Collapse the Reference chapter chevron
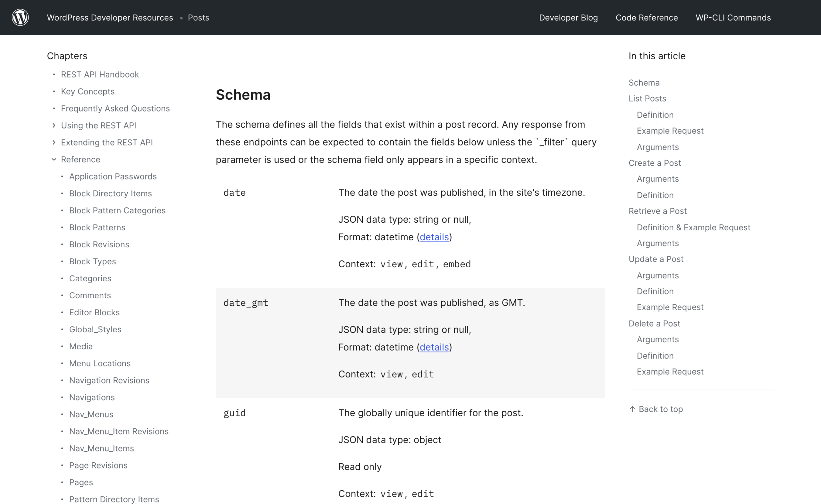 pyautogui.click(x=54, y=159)
